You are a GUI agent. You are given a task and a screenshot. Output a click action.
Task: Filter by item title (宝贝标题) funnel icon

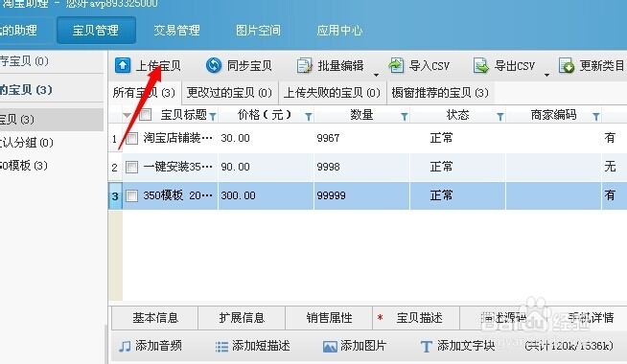coord(213,117)
